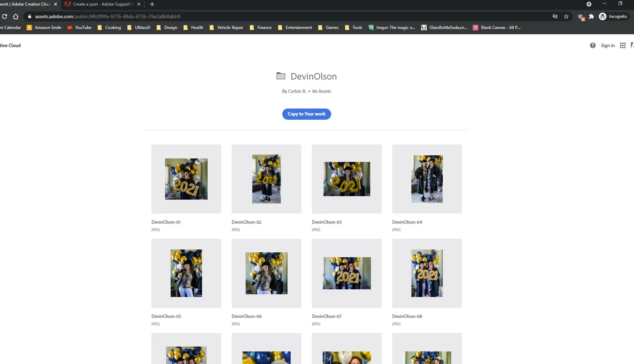This screenshot has width=634, height=364.
Task: Open the YouTube bookmark
Action: point(79,28)
